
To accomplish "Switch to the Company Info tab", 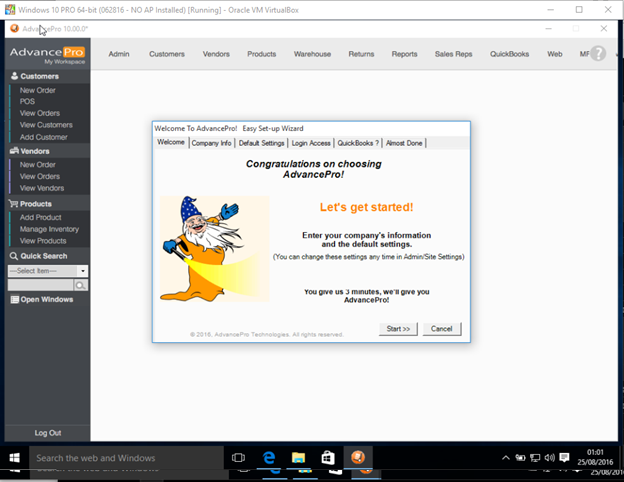I will pos(211,143).
